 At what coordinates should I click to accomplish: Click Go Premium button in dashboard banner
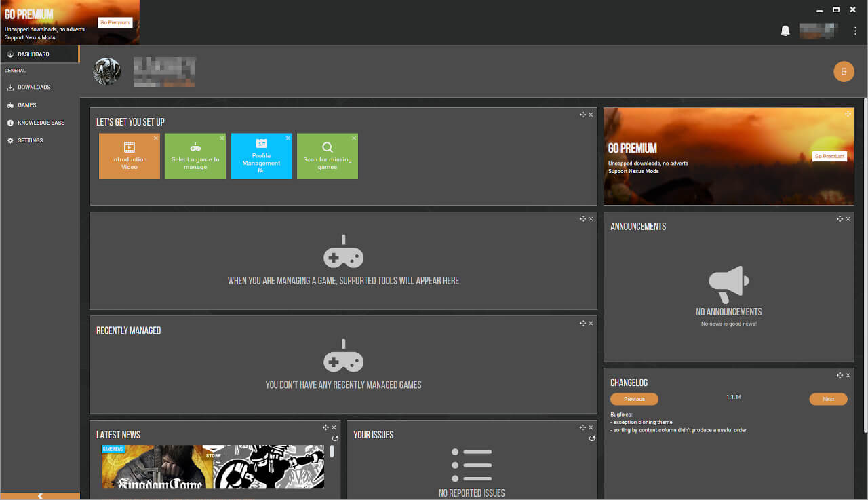(829, 156)
